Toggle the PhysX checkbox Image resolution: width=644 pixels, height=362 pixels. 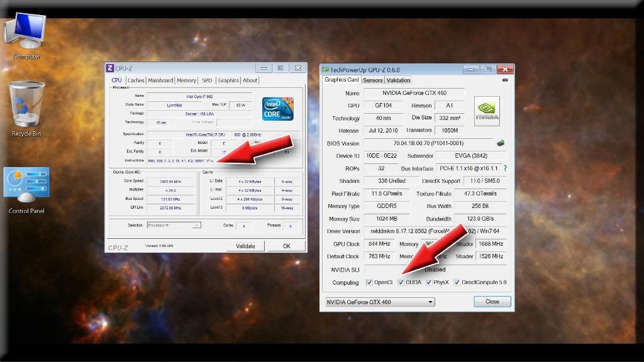point(428,282)
